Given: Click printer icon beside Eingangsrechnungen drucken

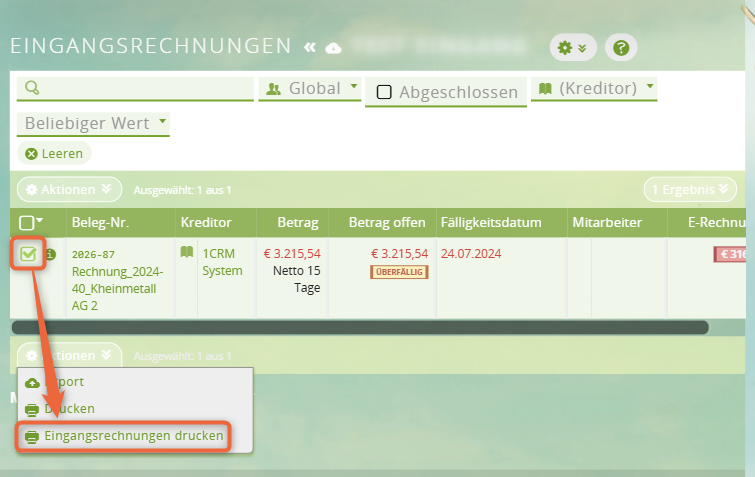Looking at the screenshot, I should (32, 437).
